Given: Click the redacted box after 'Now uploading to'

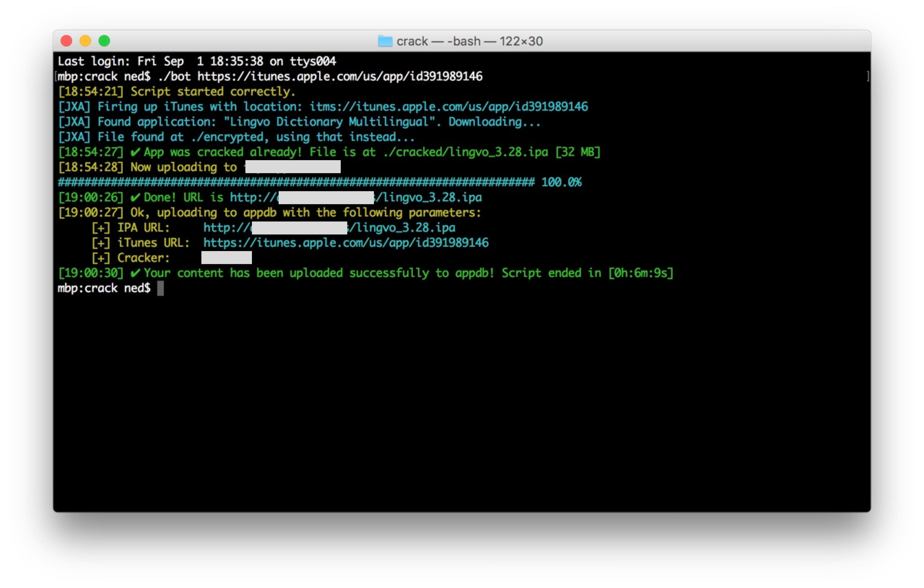Looking at the screenshot, I should click(292, 167).
